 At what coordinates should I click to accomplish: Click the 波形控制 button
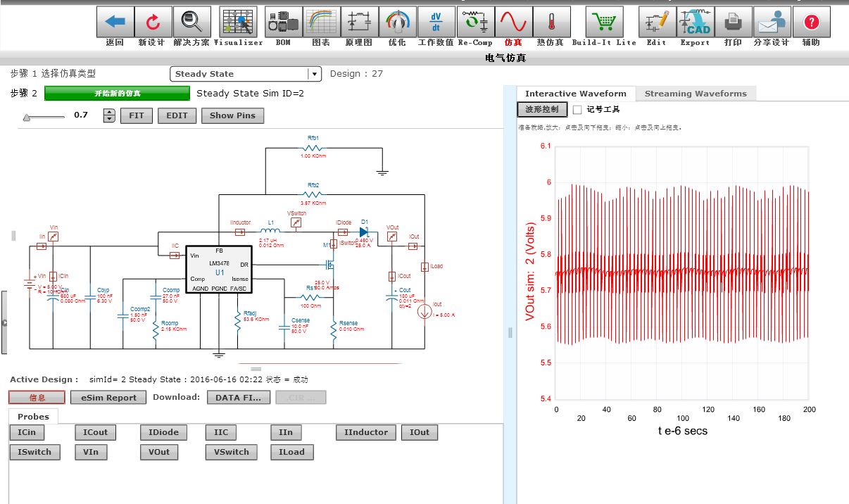click(x=542, y=110)
